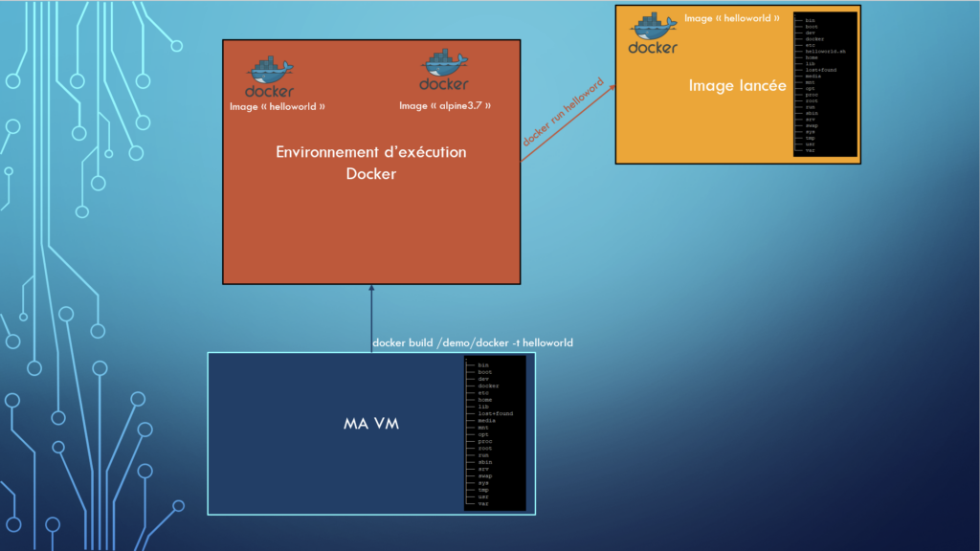Screen dimensions: 980x551
Task: Click the "Environnement d'exécution Docker" title
Action: [x=371, y=163]
